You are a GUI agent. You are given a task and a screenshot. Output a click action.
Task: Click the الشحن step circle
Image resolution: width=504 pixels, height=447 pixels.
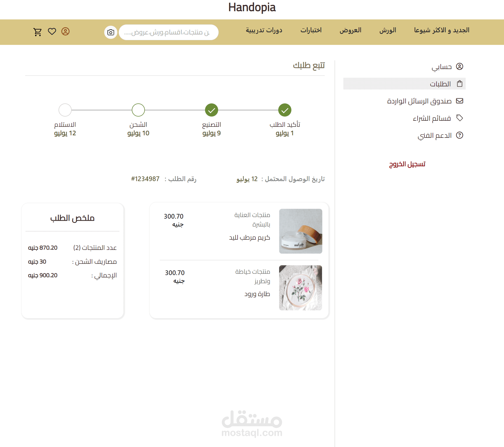138,110
